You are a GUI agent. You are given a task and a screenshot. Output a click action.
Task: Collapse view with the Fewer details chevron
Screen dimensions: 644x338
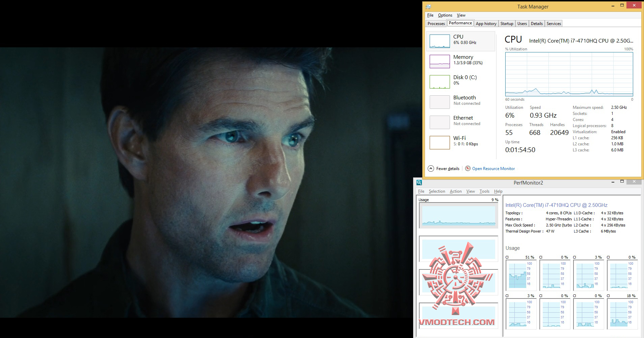point(431,168)
